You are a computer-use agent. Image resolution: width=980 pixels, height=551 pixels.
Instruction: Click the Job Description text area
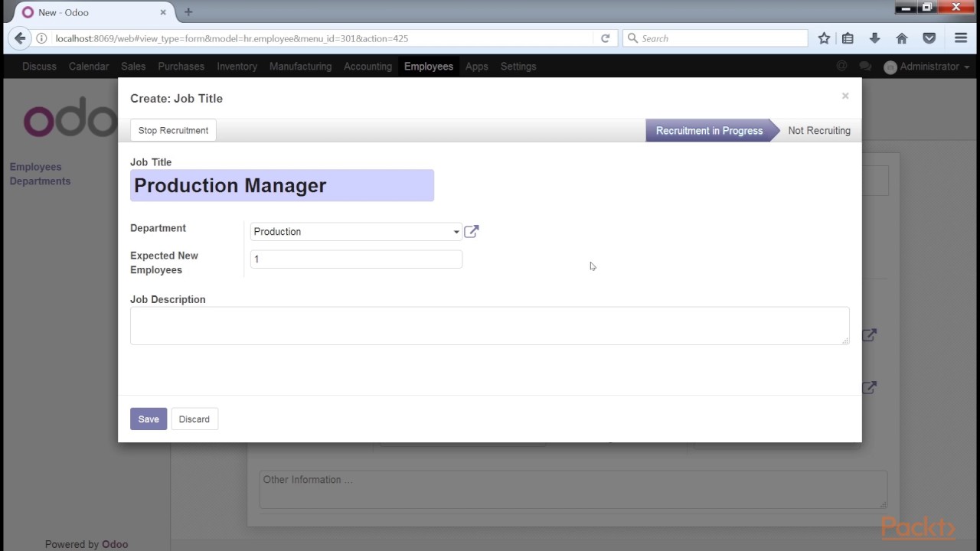pos(489,326)
